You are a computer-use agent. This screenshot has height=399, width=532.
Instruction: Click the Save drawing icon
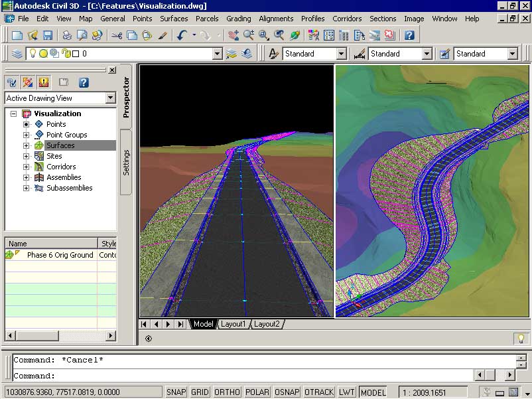pyautogui.click(x=48, y=35)
